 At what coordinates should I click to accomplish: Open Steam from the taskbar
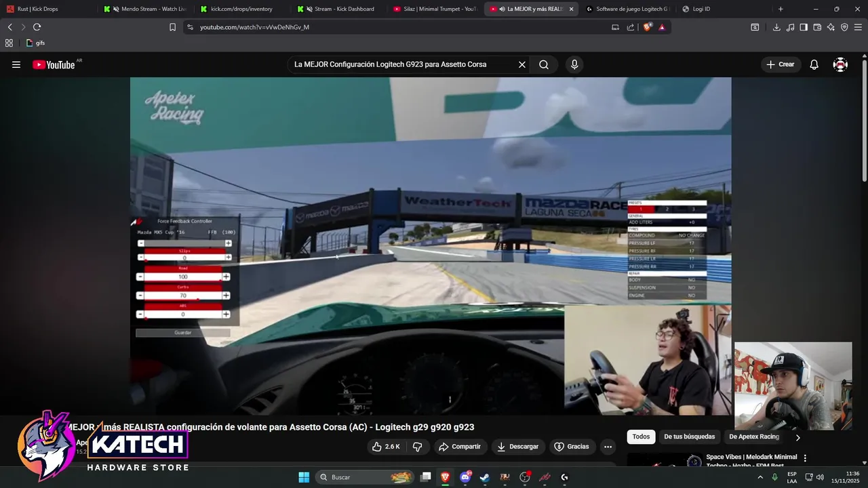pyautogui.click(x=485, y=477)
